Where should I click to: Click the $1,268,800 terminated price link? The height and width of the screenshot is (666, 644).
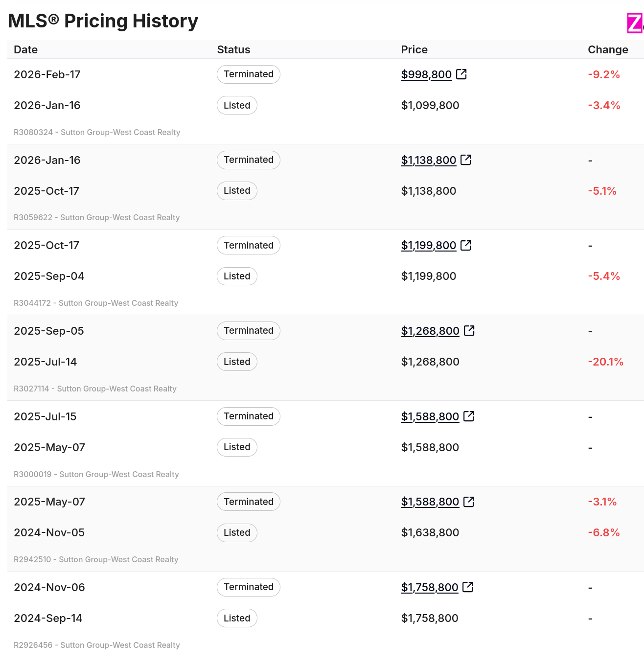(x=430, y=331)
